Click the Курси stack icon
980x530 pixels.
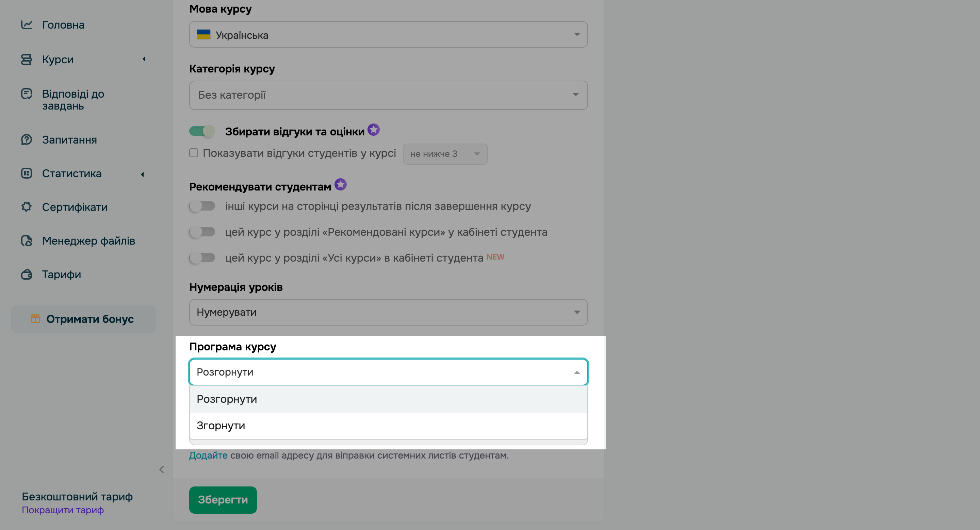pos(26,60)
